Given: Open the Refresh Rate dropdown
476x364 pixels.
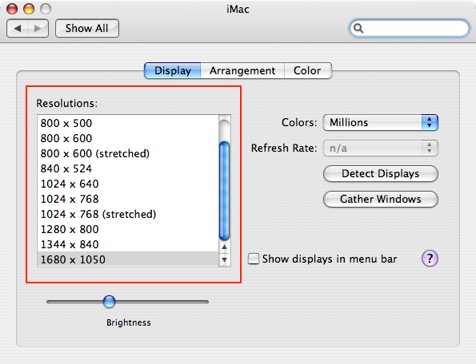Looking at the screenshot, I should pyautogui.click(x=380, y=148).
